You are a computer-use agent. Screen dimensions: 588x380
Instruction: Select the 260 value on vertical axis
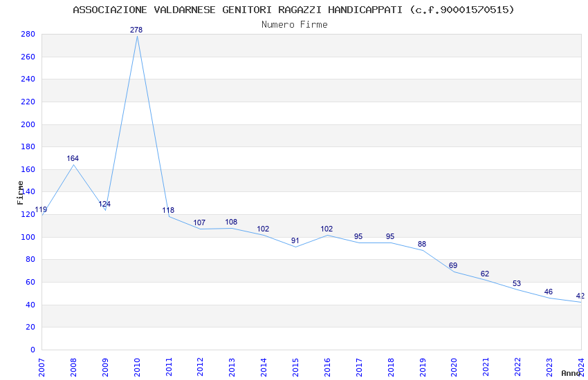[28, 57]
